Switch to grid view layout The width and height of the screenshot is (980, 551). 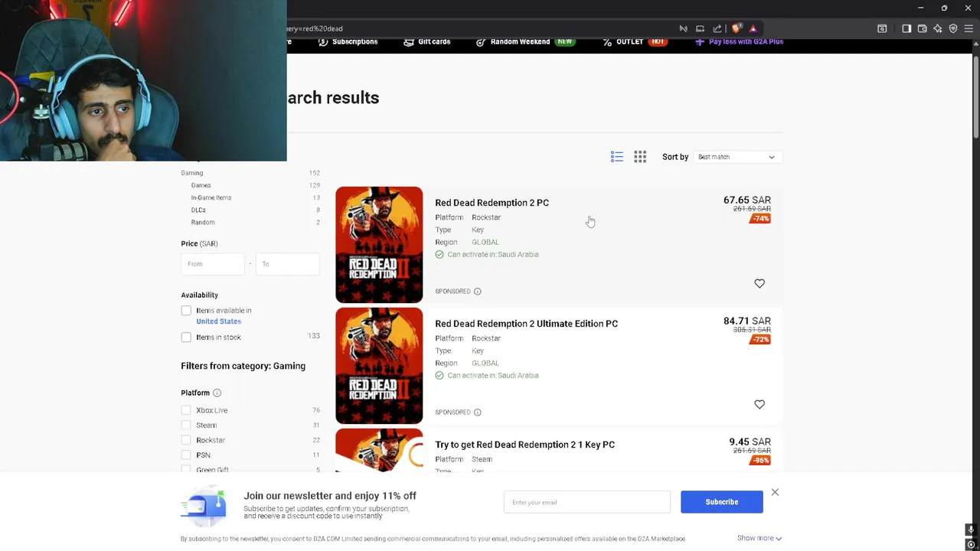pos(640,157)
